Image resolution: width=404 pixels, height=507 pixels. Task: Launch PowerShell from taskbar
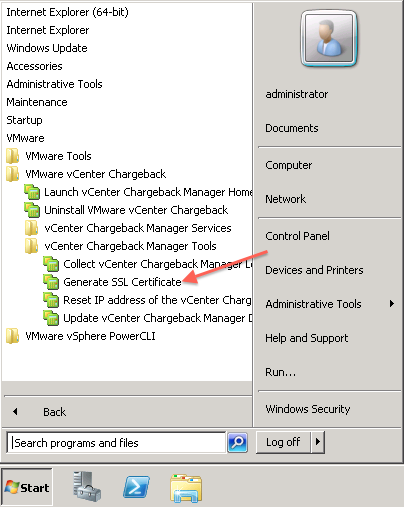pos(136,487)
